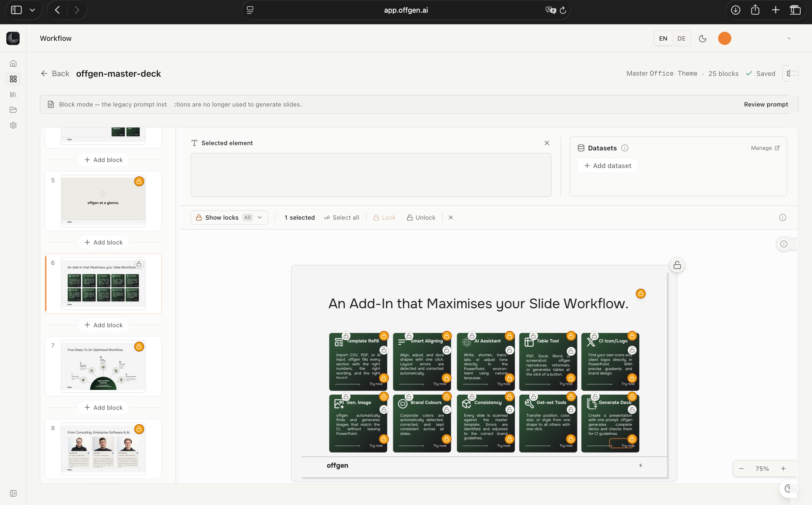Image resolution: width=812 pixels, height=505 pixels.
Task: Click the 75% zoom level
Action: [762, 469]
